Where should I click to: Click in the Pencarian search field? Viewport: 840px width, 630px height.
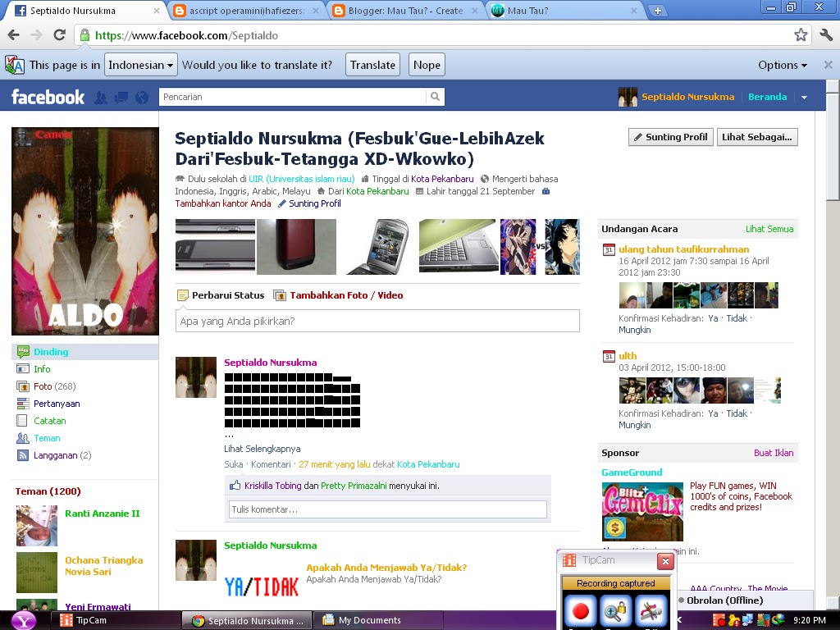(x=293, y=97)
